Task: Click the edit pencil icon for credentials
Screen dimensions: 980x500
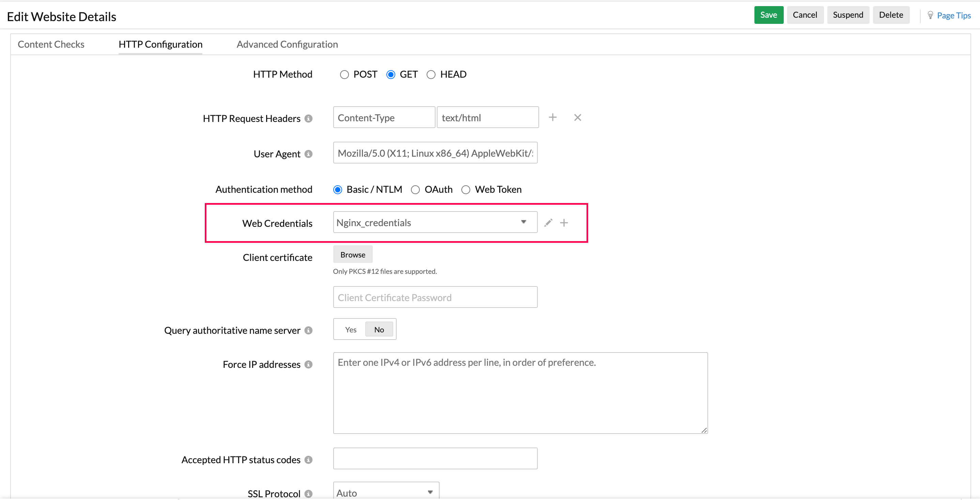Action: click(x=548, y=222)
